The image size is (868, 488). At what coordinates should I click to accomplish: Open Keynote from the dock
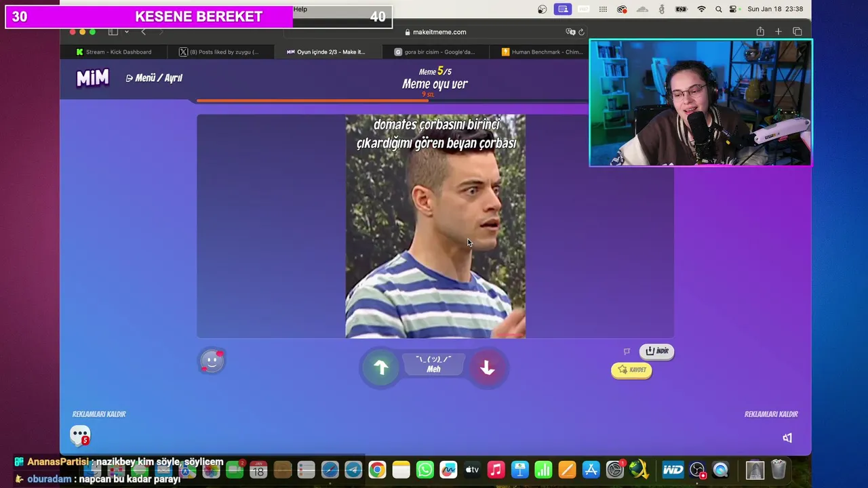(x=519, y=470)
